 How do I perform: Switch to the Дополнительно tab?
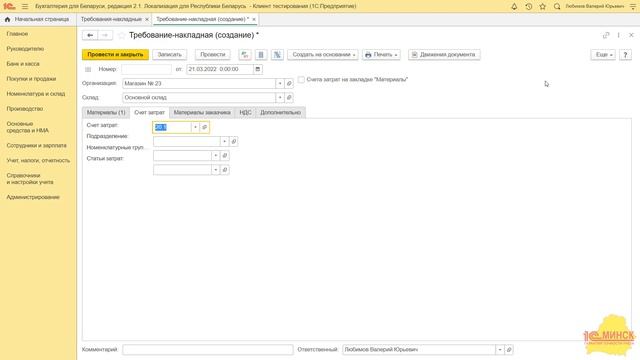[x=280, y=112]
